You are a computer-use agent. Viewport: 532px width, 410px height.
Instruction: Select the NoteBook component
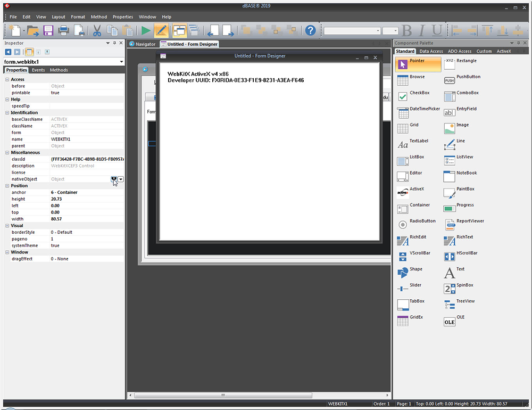coord(460,176)
